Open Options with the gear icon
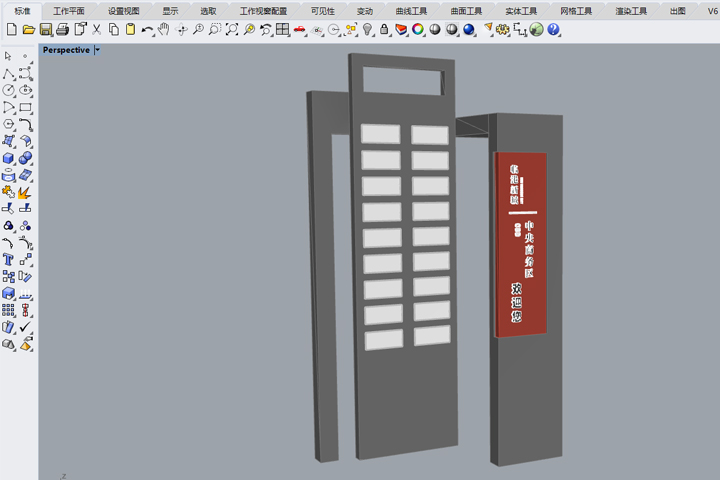The image size is (720, 480). [503, 30]
